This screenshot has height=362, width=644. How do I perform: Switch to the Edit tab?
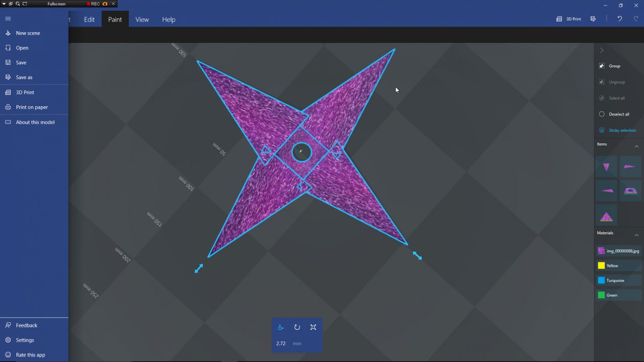[89, 19]
